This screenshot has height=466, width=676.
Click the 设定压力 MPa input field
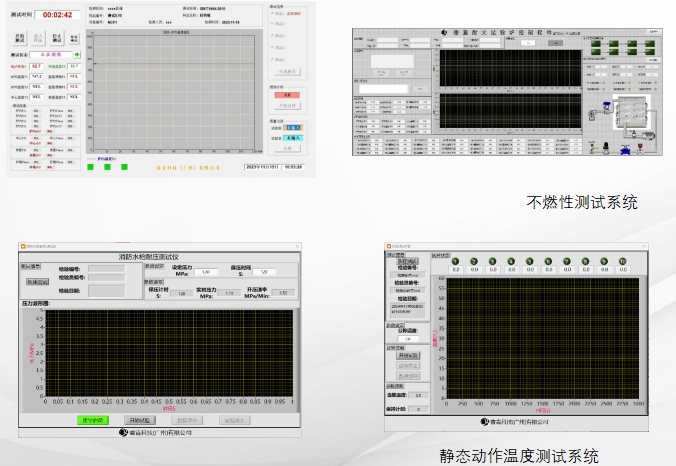click(x=205, y=272)
